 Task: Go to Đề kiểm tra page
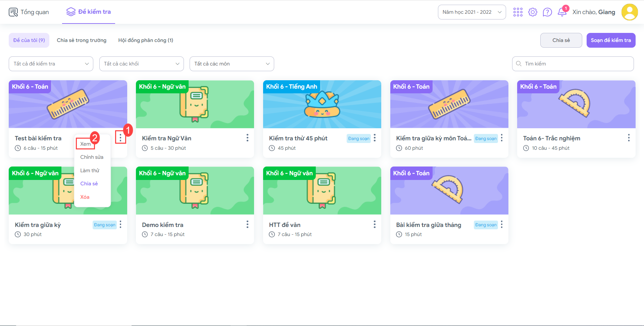(x=89, y=12)
